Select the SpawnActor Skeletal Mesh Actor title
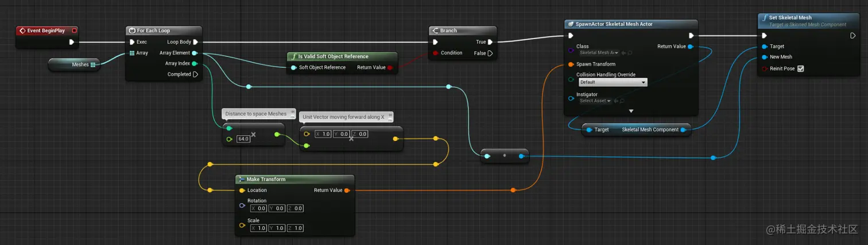The image size is (868, 245). click(x=614, y=24)
